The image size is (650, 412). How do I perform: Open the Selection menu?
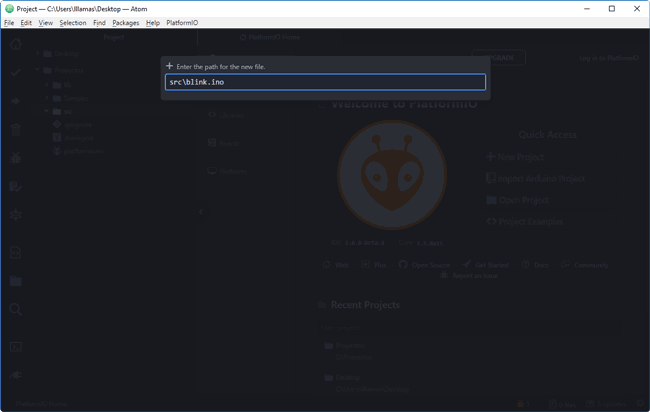(x=73, y=23)
